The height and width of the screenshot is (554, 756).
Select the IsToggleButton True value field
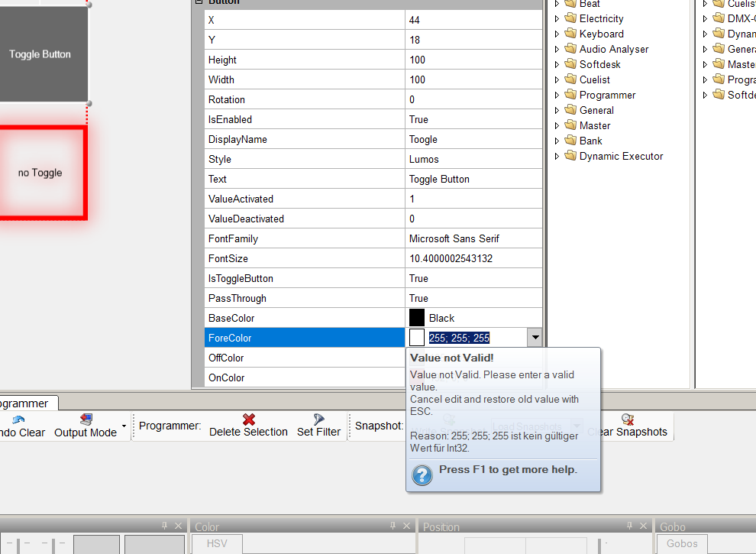473,278
